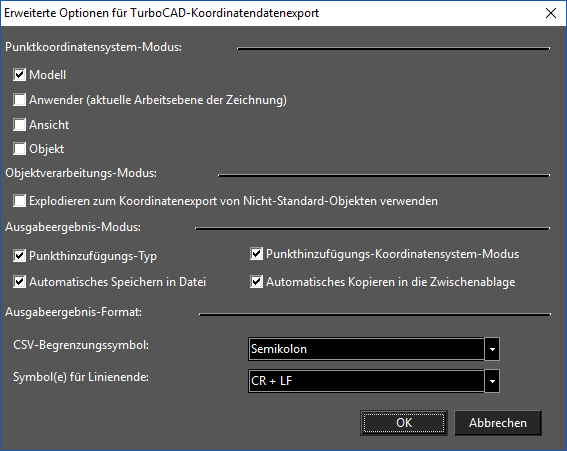Enable Anwender (aktuelle Arbeitsebene der Zeichnung) option

pos(19,100)
